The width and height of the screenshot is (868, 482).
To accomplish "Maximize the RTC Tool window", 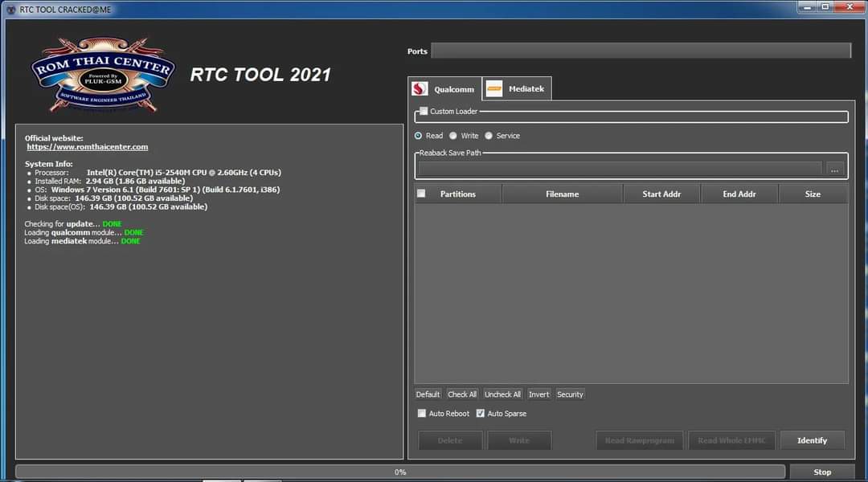I will coord(825,6).
